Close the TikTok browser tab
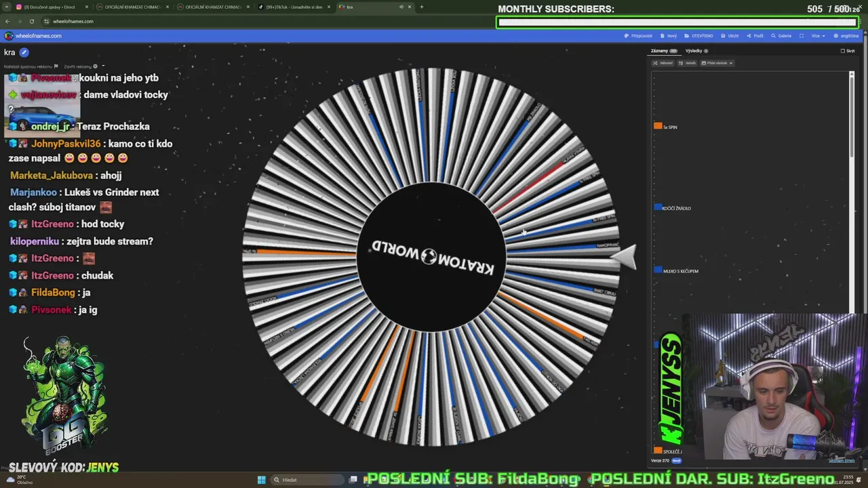Image resolution: width=868 pixels, height=488 pixels. point(330,7)
